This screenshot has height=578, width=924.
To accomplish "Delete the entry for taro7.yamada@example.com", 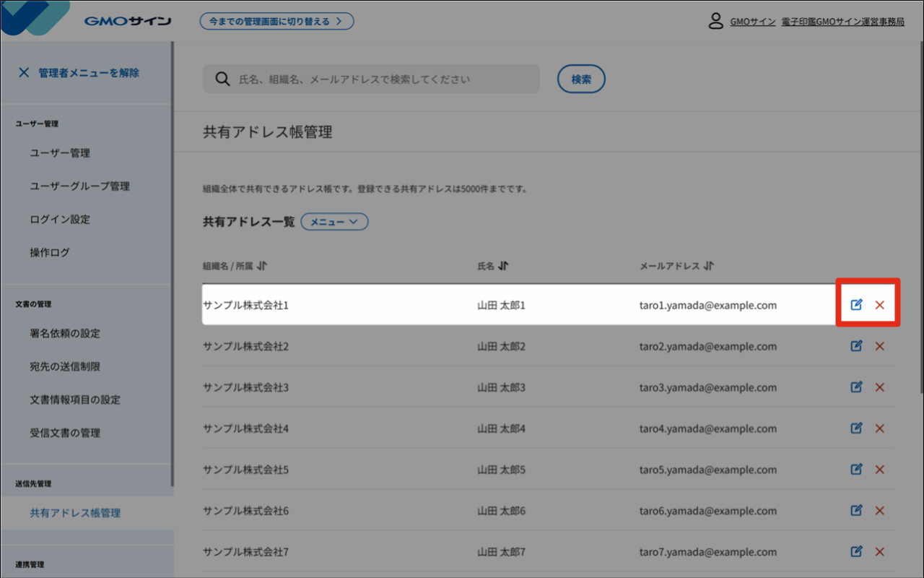I will 879,551.
